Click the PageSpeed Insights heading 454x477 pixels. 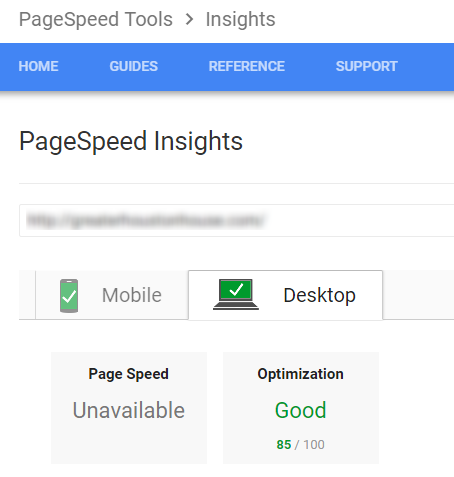coord(131,141)
